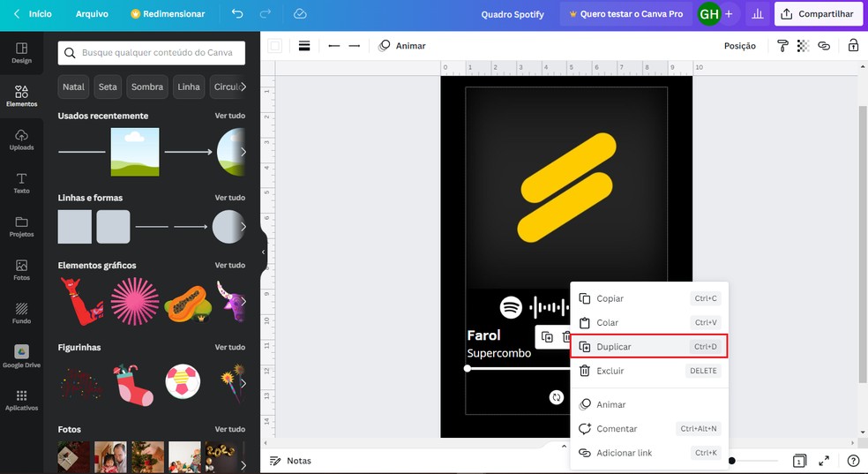Show more Figurinhas arrow

[243, 382]
